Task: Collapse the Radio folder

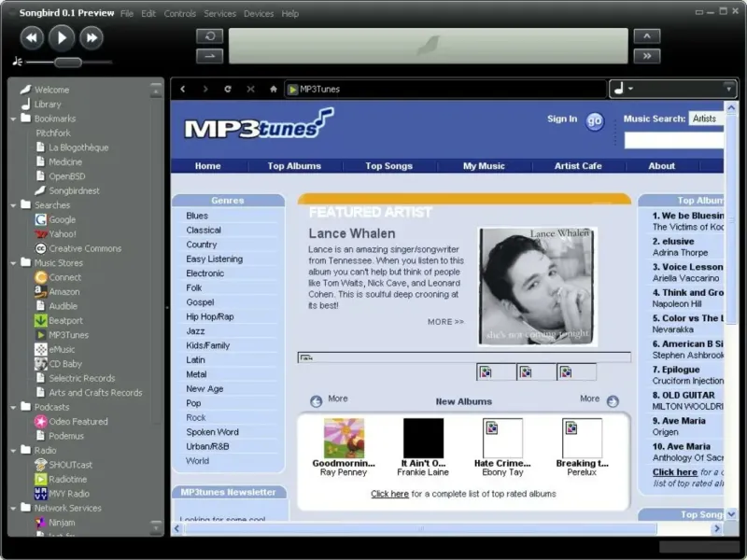Action: 13,451
